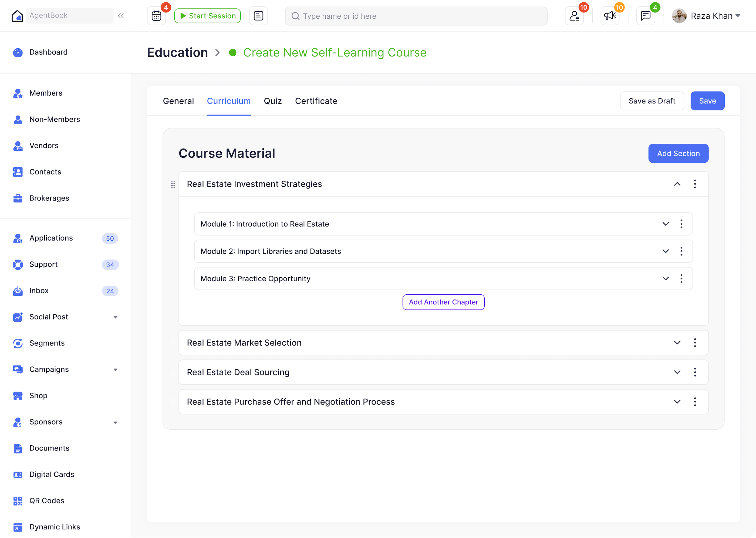Switch to the Certificate tab

(316, 101)
